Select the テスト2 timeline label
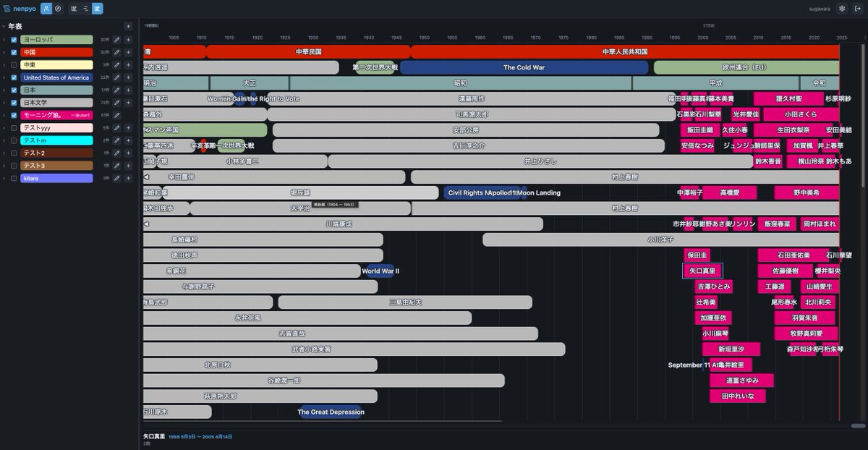 click(x=56, y=153)
